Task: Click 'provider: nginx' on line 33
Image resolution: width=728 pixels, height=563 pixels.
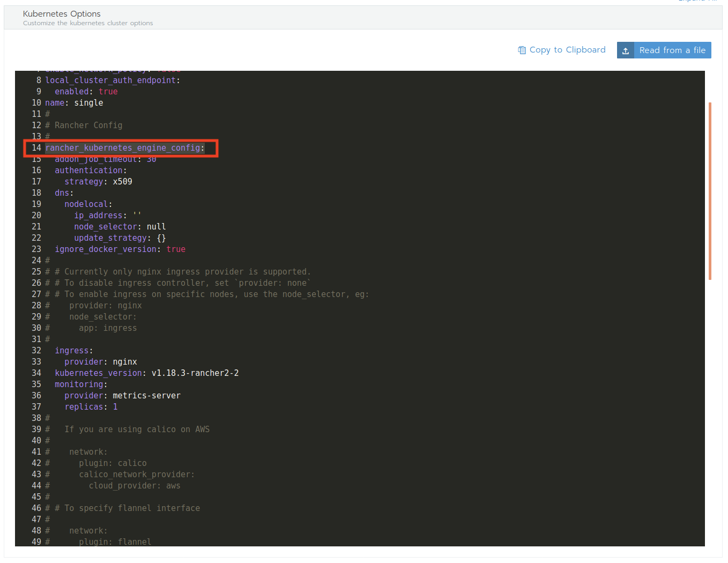Action: pyautogui.click(x=101, y=362)
